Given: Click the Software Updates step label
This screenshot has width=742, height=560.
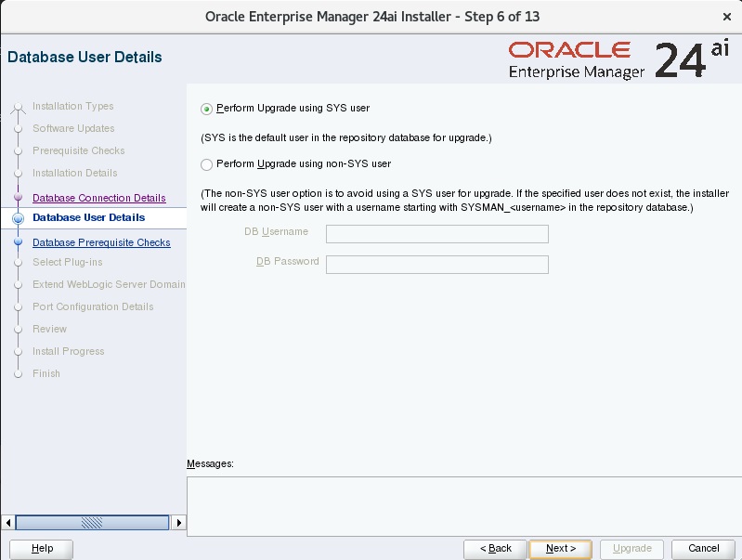Looking at the screenshot, I should pos(73,128).
